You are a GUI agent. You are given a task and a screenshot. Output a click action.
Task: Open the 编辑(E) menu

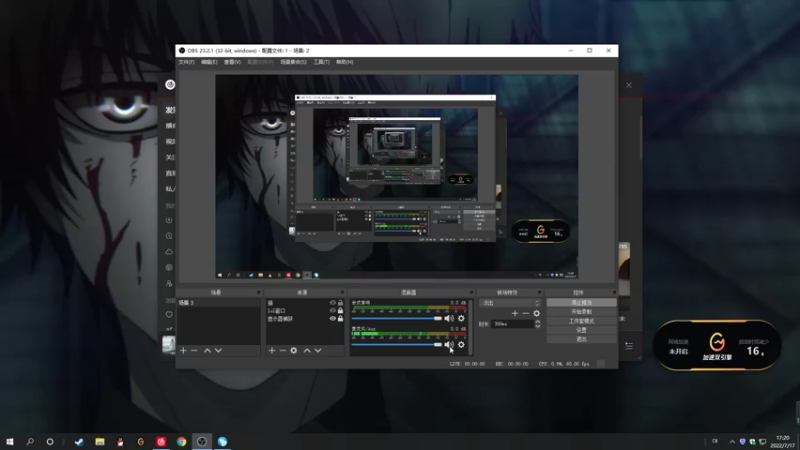(209, 62)
